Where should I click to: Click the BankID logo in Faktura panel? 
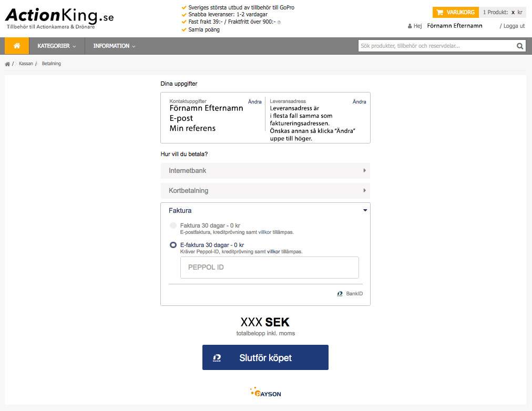point(350,294)
